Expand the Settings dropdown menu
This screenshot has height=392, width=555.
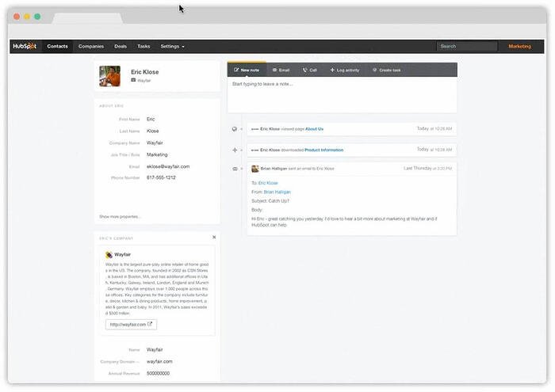point(172,46)
